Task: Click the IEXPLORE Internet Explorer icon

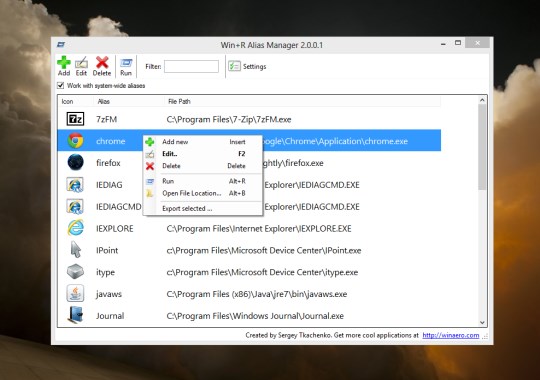Action: click(75, 228)
